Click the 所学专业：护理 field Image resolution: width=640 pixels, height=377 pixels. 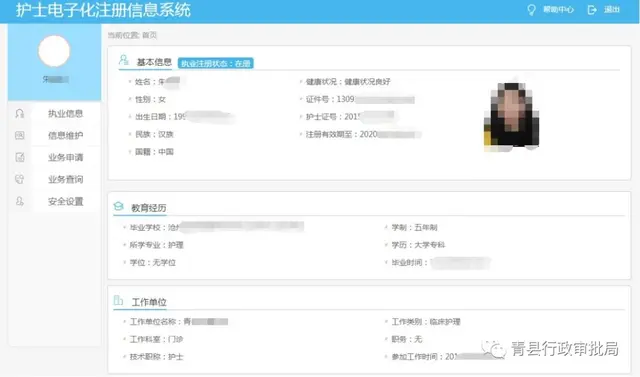coord(156,245)
